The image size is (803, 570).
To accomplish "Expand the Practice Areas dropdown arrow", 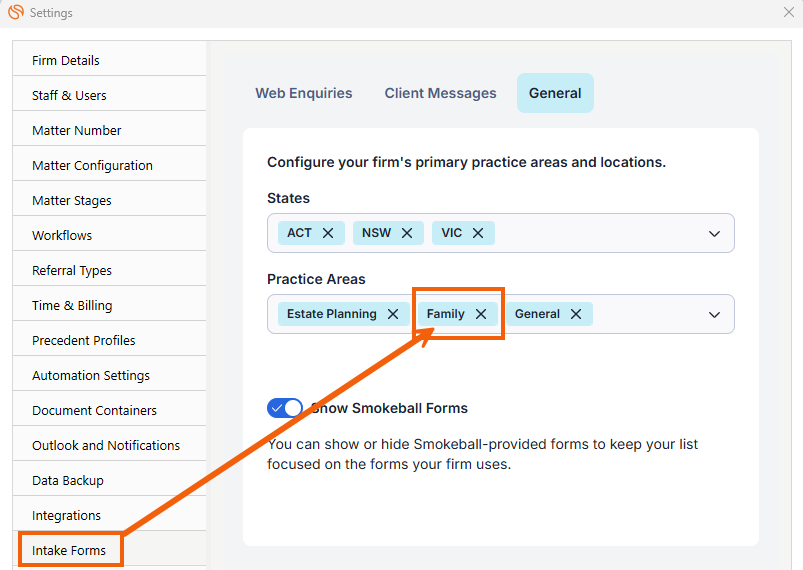I will click(714, 314).
